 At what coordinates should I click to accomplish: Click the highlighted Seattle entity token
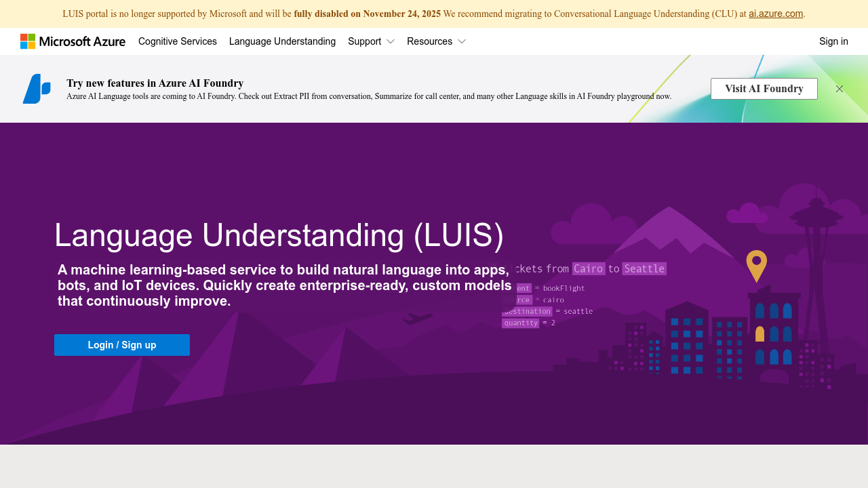pos(644,268)
